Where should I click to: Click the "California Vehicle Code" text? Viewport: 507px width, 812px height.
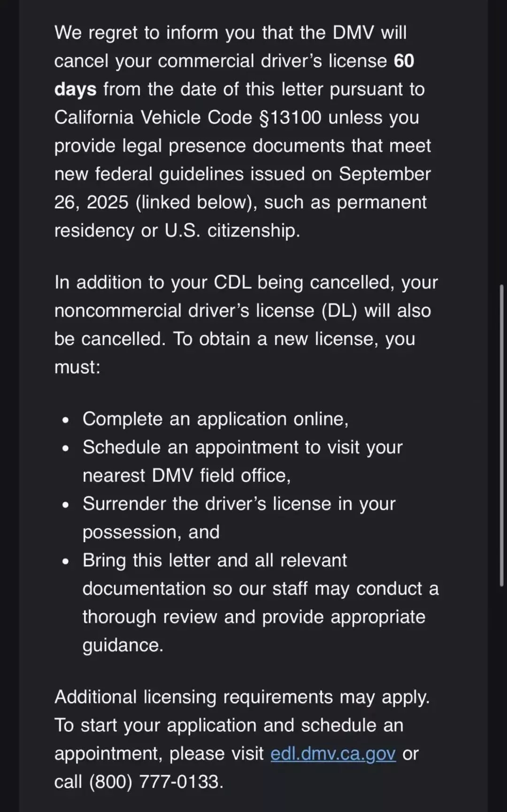(x=153, y=117)
